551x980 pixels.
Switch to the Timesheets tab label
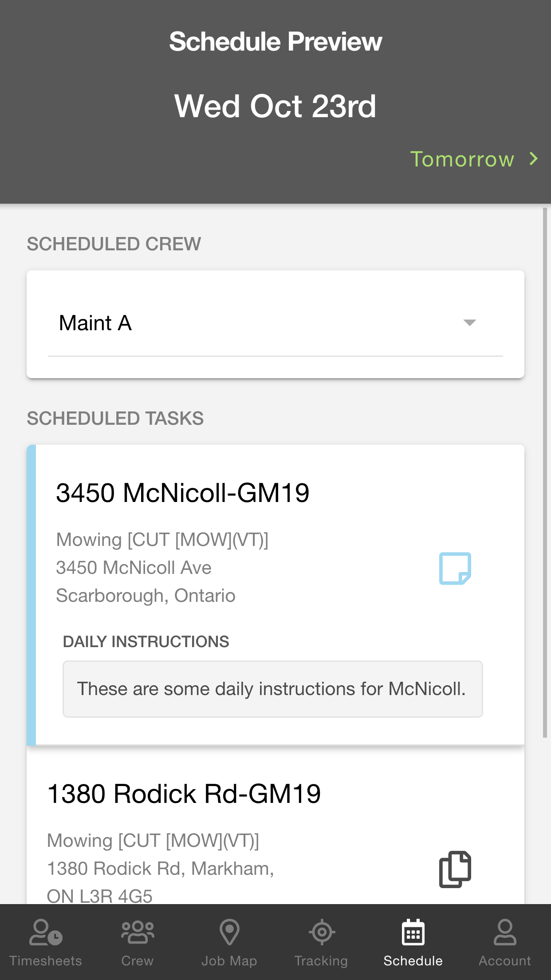pyautogui.click(x=46, y=961)
